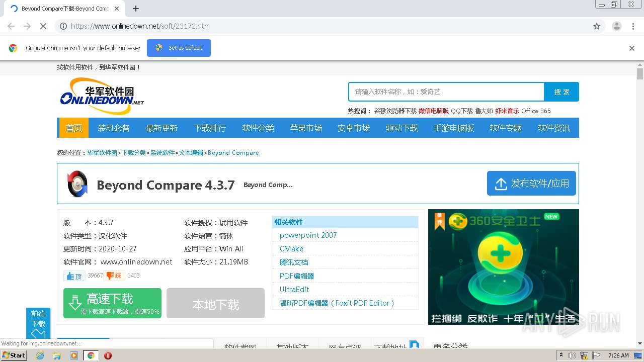
Task: Click 系统软件 breadcrumb link
Action: (x=163, y=153)
